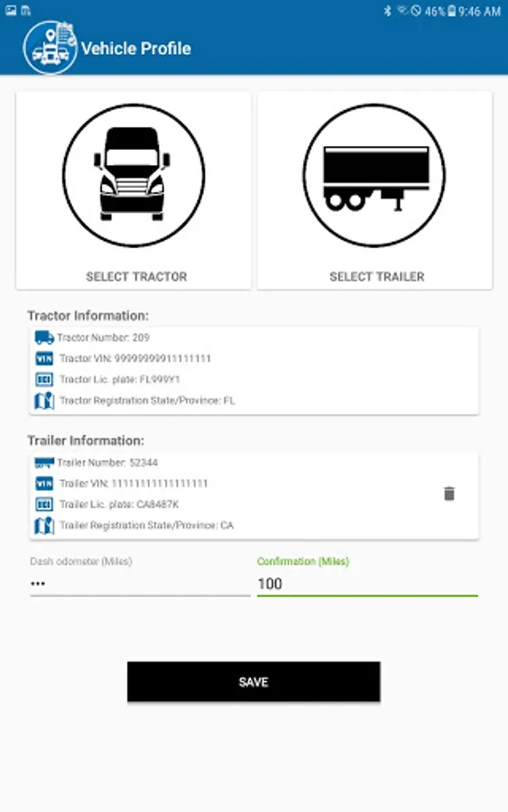The image size is (508, 812).
Task: Tap the SELECT TRAILER label
Action: click(377, 277)
